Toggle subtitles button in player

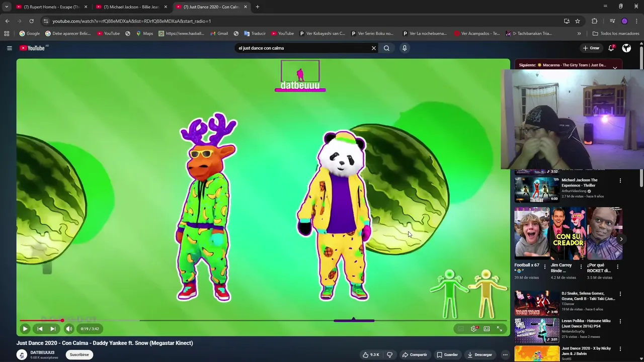point(461,329)
